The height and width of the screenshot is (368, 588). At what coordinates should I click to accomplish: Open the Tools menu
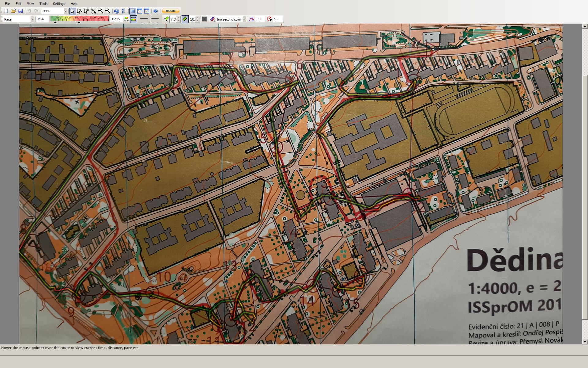pyautogui.click(x=43, y=4)
